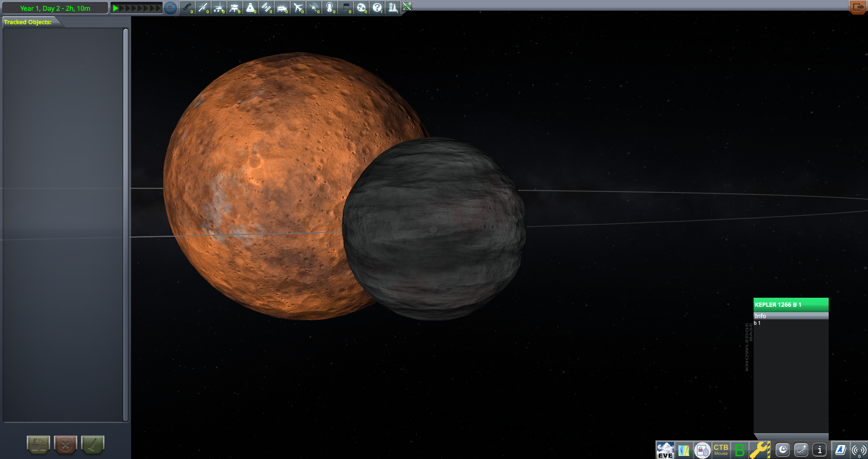Expand the Info section in Kepler panel
Image resolution: width=868 pixels, height=459 pixels.
point(790,316)
